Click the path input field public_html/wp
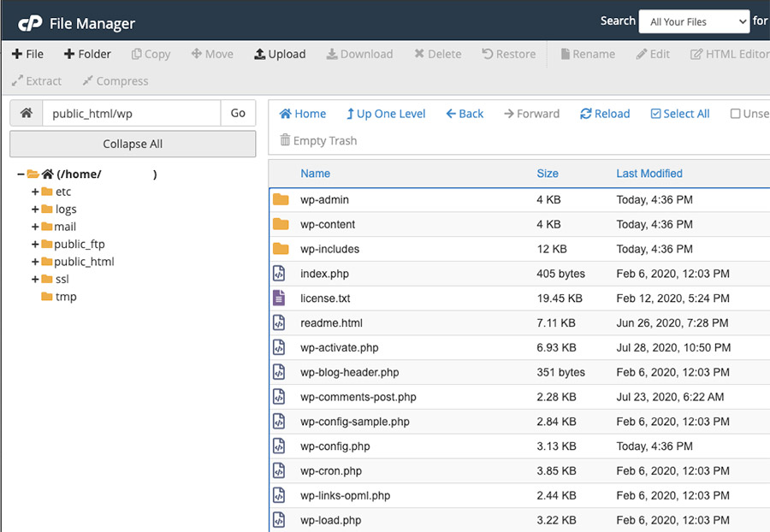The image size is (770, 532). coord(131,113)
